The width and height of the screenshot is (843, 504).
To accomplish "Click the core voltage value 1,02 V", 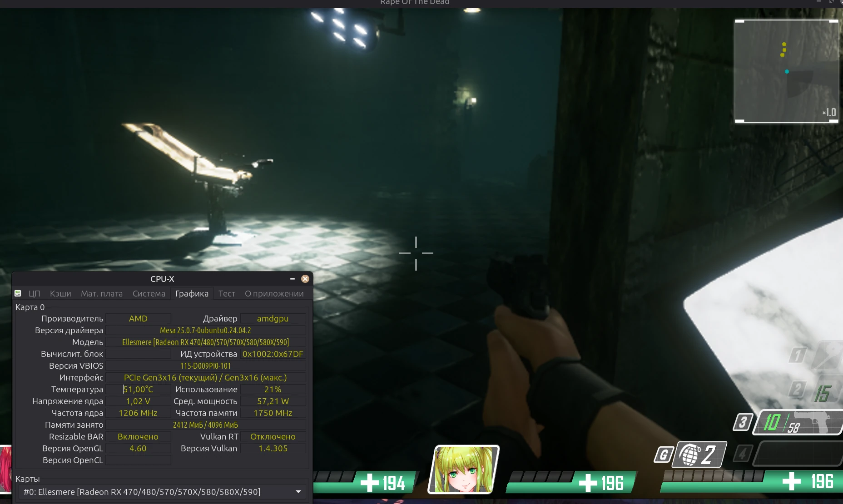I will pyautogui.click(x=139, y=401).
